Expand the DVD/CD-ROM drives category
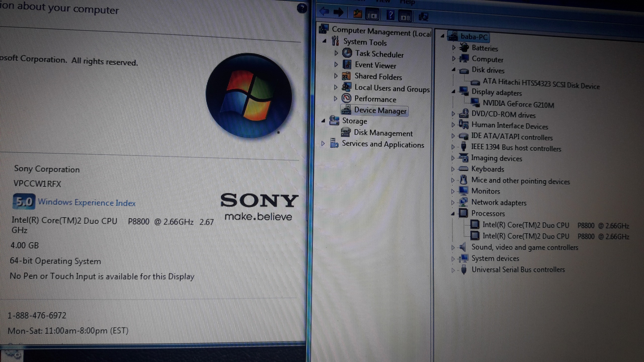This screenshot has height=362, width=644. 453,114
